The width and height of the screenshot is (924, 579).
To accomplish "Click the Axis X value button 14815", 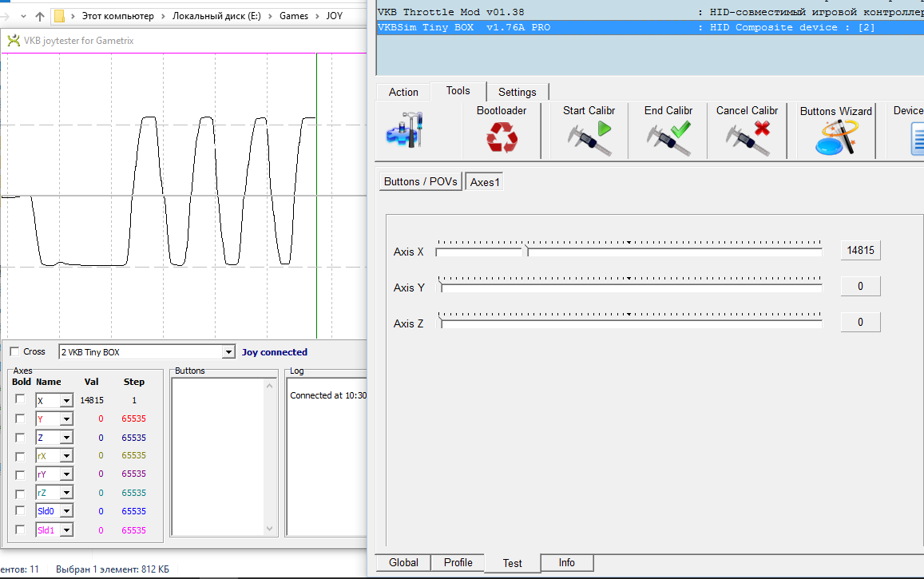I will click(860, 250).
